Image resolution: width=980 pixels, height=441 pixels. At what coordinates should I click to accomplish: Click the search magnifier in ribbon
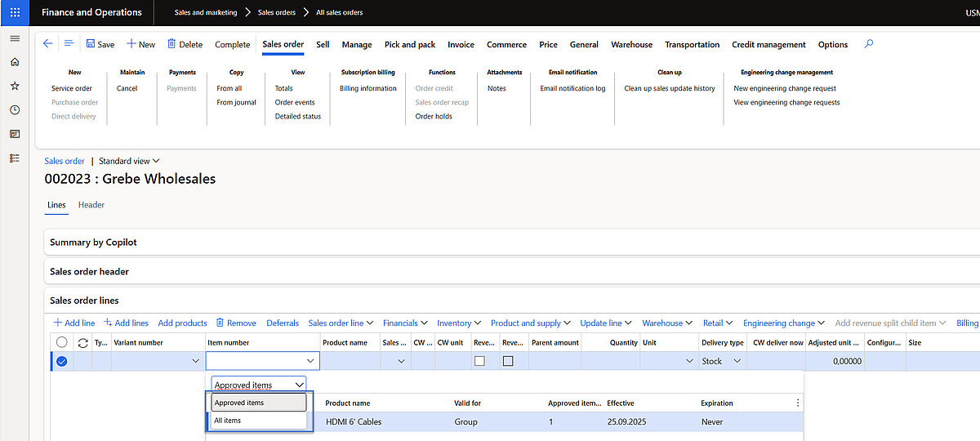[x=868, y=44]
